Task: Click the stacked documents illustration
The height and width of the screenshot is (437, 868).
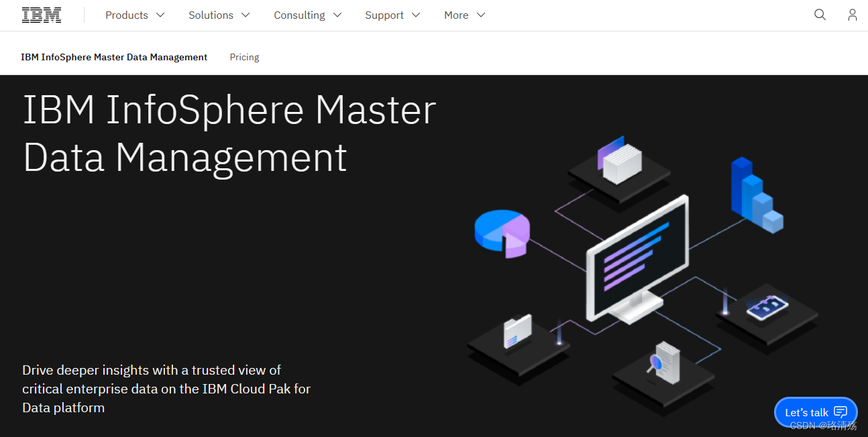Action: click(619, 161)
